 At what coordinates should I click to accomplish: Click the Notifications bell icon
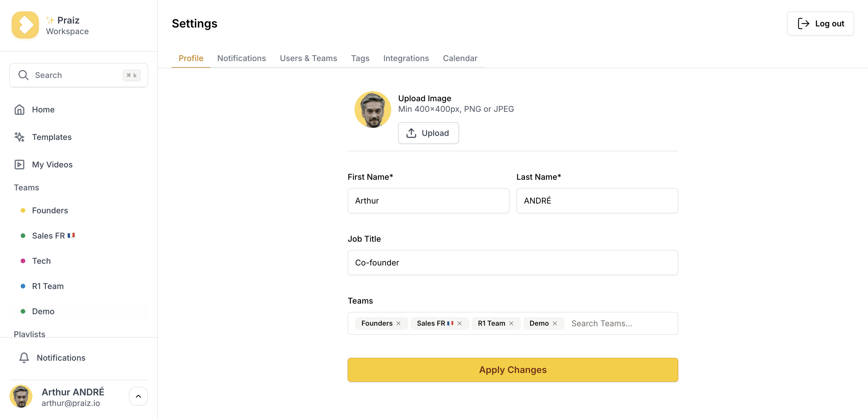(x=24, y=358)
